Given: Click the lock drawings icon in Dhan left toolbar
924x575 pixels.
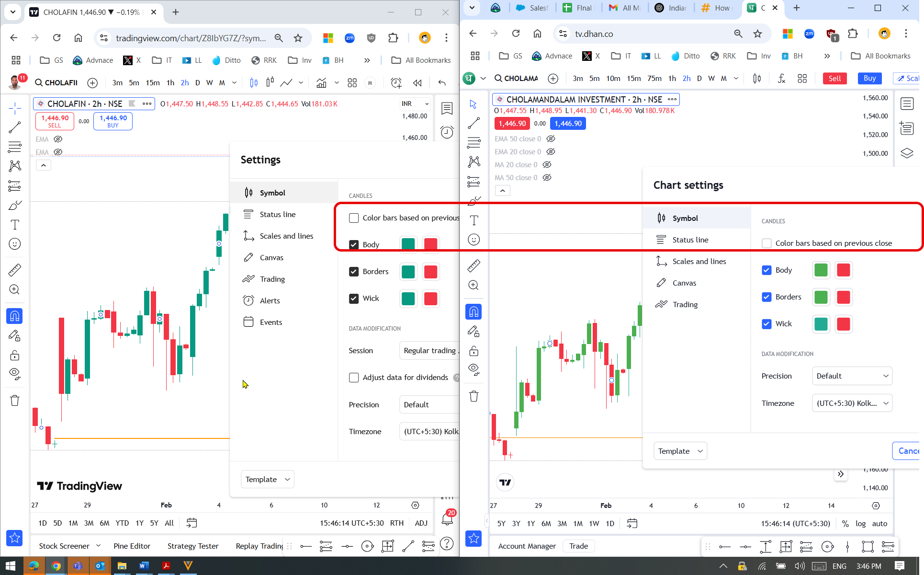Looking at the screenshot, I should click(473, 351).
